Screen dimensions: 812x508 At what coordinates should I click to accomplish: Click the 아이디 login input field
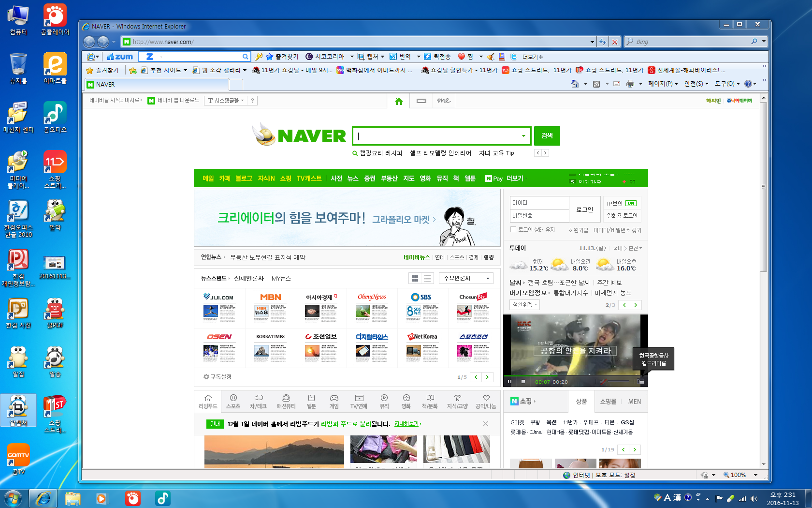[x=539, y=203]
